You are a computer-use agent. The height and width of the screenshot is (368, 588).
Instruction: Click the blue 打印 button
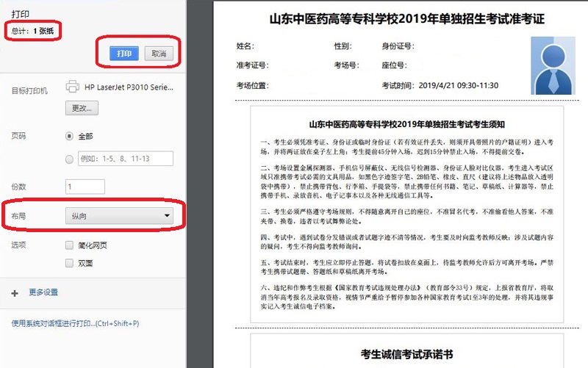click(124, 54)
